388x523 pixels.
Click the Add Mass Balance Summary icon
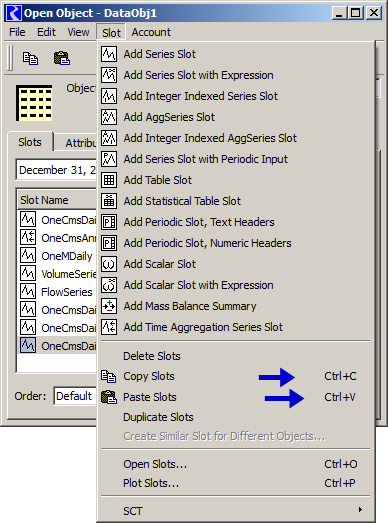coord(109,306)
